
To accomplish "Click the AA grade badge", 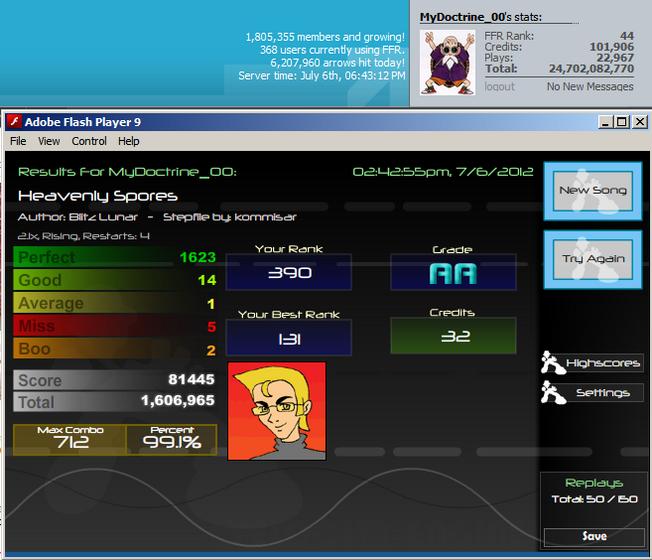I will tap(453, 273).
